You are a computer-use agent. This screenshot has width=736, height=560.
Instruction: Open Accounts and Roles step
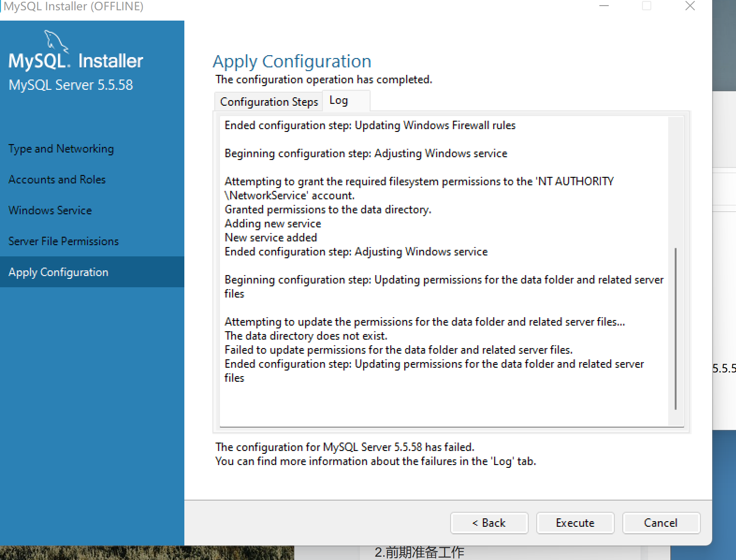click(57, 180)
